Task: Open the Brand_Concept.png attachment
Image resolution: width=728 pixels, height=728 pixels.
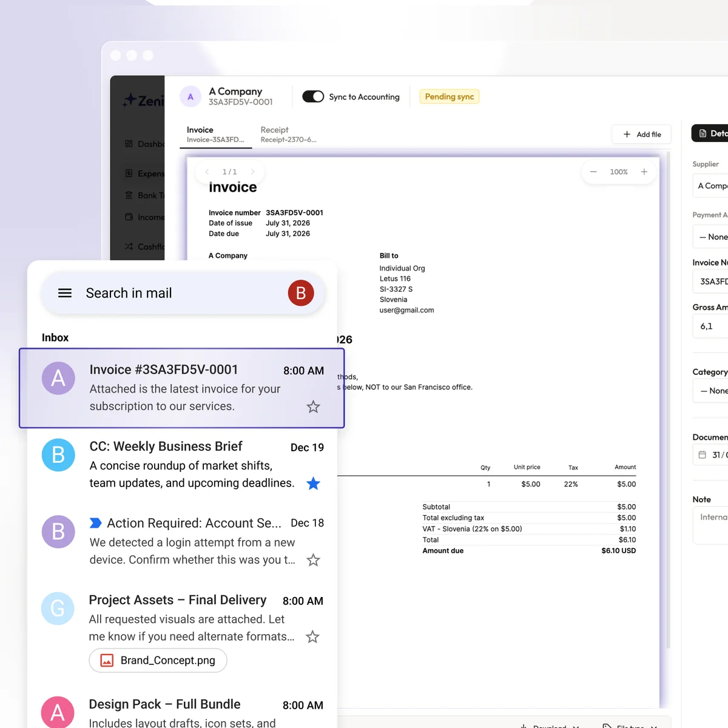Action: 158,660
